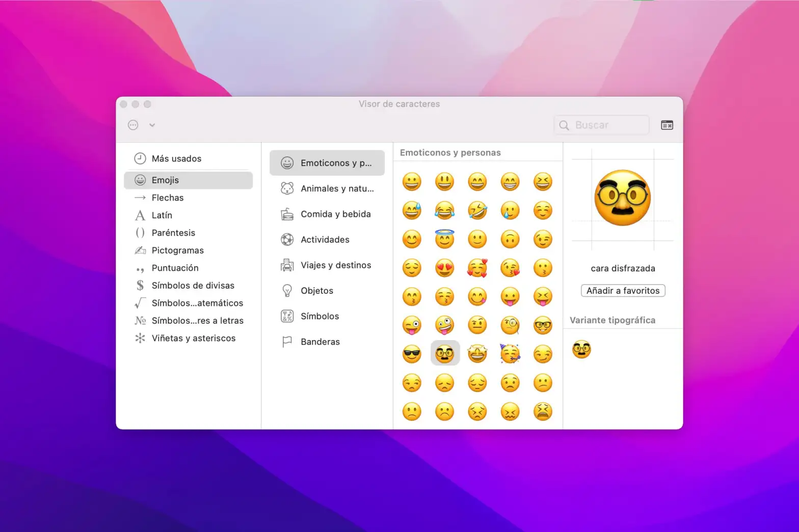Viewport: 799px width, 532px height.
Task: Select the typographic variant disguised face
Action: point(581,350)
